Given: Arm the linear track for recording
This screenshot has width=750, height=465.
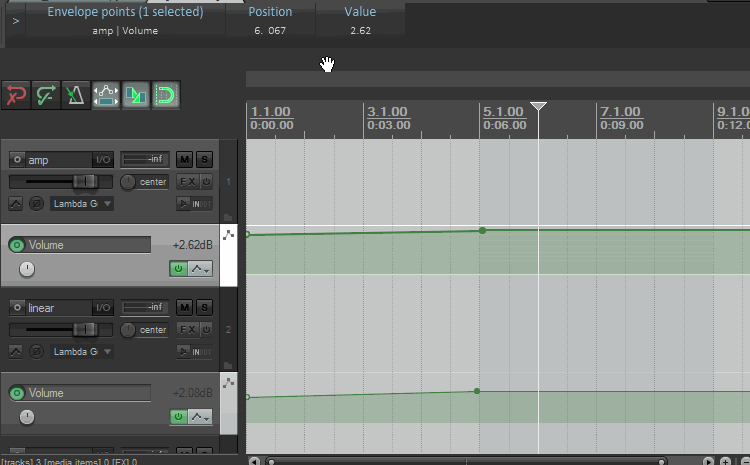Looking at the screenshot, I should pyautogui.click(x=17, y=307).
